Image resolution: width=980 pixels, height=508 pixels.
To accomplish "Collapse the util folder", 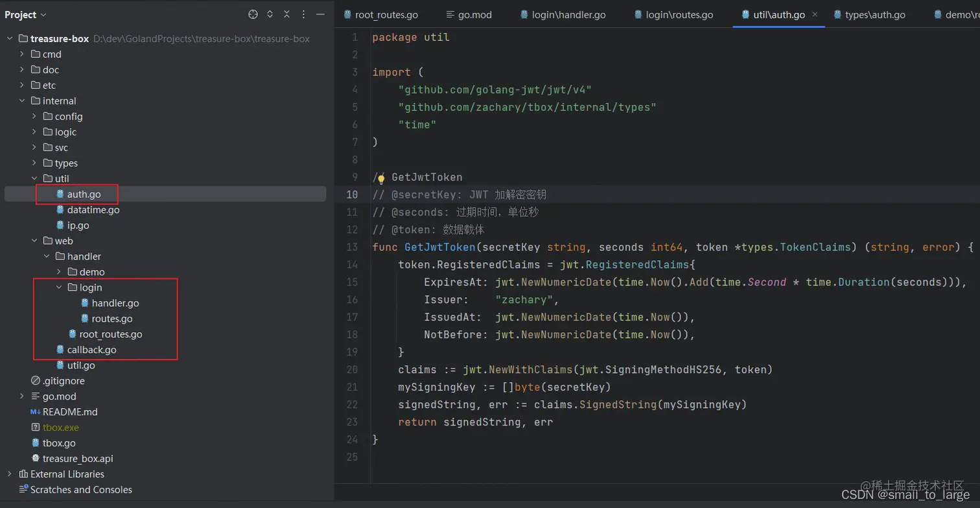I will tap(34, 179).
